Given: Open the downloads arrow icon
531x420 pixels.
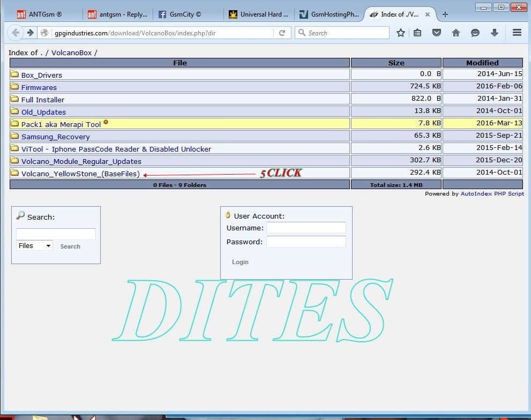Looking at the screenshot, I should tap(495, 33).
